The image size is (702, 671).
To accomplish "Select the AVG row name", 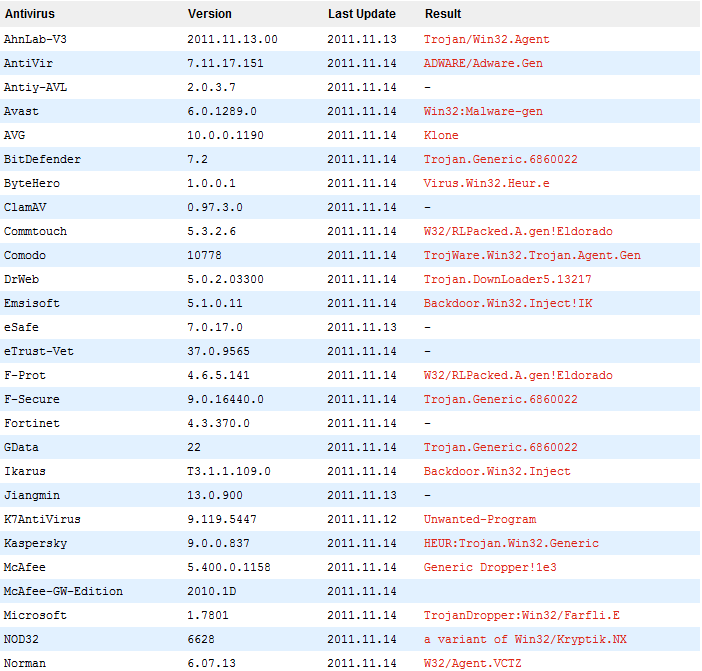I will [14, 135].
